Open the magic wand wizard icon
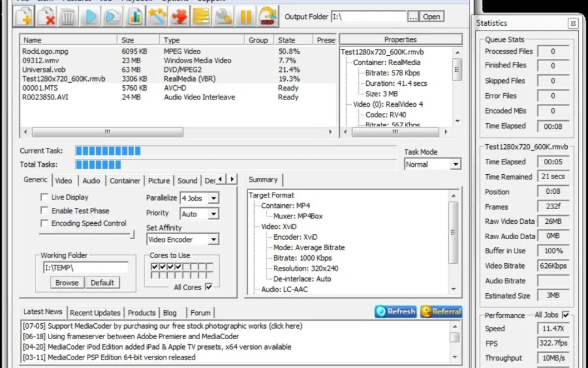This screenshot has height=368, width=588. (156, 17)
